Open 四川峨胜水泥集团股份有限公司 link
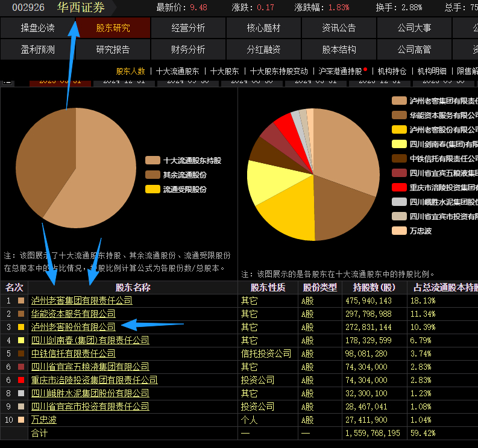The image size is (478, 448). (90, 393)
